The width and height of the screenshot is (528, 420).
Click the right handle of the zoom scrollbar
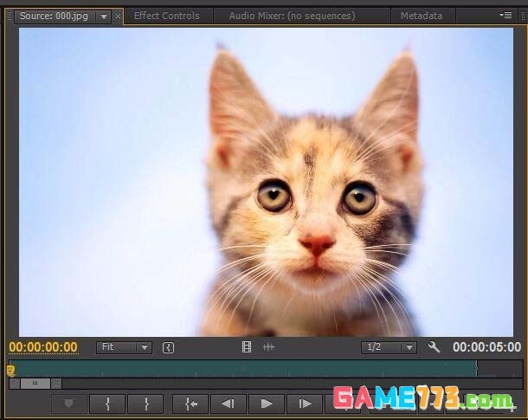(56, 384)
